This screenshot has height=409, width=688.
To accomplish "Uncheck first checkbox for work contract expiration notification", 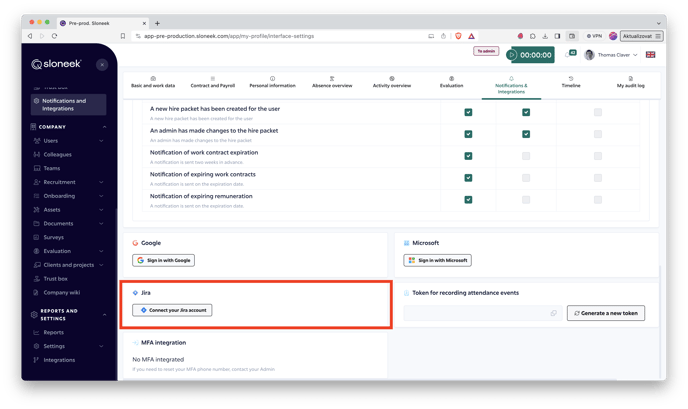I will tap(468, 156).
